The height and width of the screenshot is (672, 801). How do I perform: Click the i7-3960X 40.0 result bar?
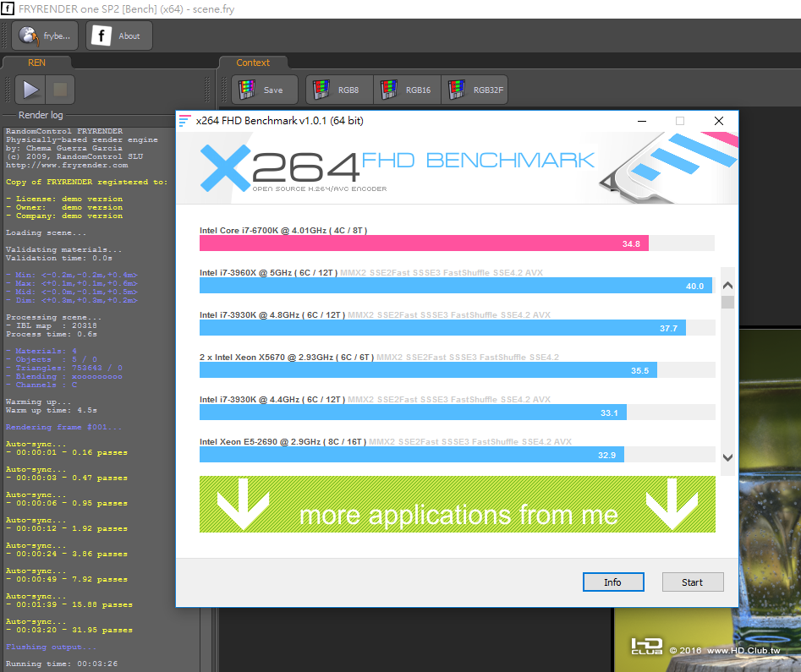click(456, 286)
